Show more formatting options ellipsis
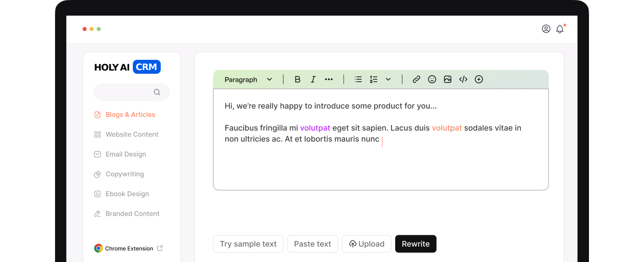644x262 pixels. (329, 79)
